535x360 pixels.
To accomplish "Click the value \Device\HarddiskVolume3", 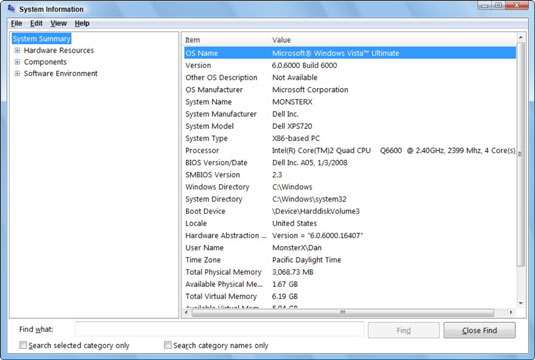I will coord(316,211).
